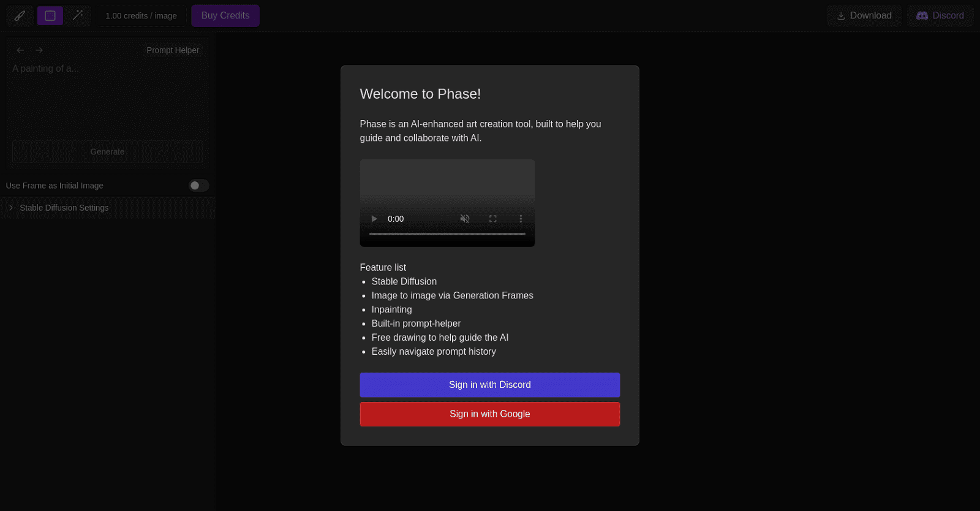Go to previous prompt in history
980x511 pixels.
(x=20, y=50)
